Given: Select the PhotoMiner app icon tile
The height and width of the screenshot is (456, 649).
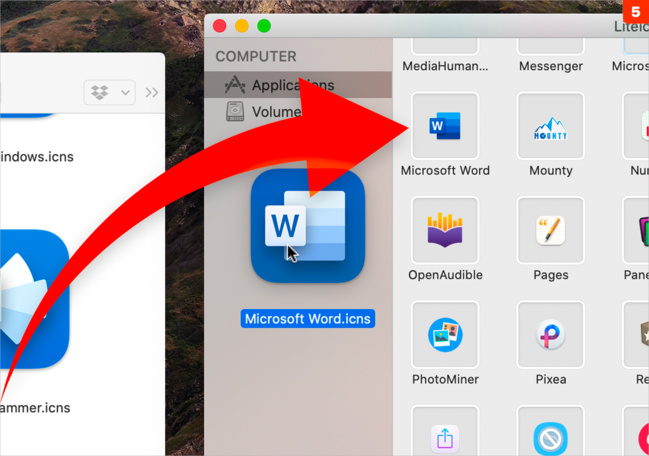Looking at the screenshot, I should pos(445,334).
